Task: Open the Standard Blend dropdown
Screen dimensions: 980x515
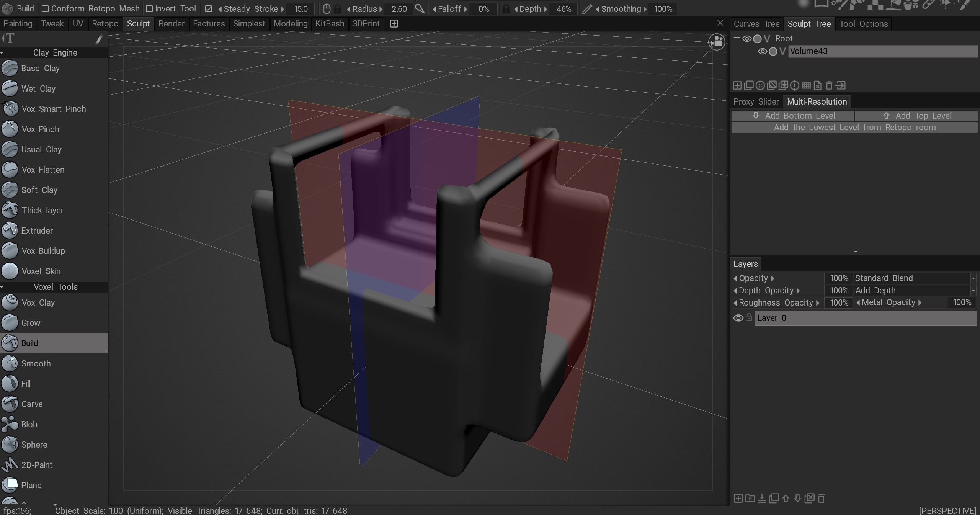Action: 915,278
